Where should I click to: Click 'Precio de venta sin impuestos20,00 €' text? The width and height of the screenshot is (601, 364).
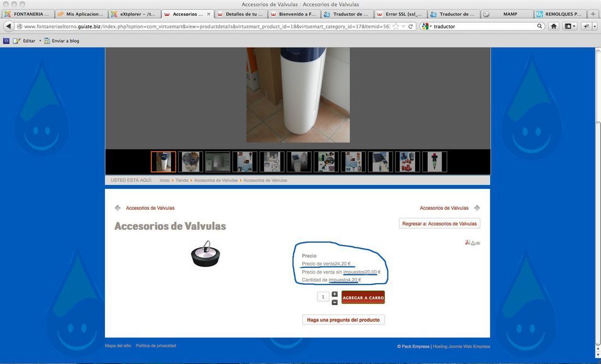(x=341, y=272)
